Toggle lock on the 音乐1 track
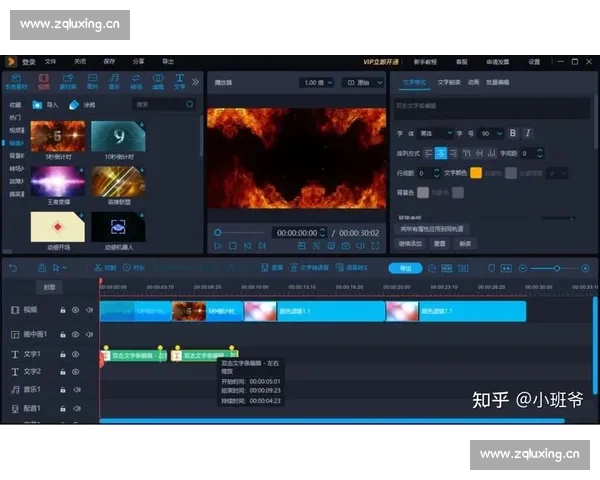 (x=63, y=390)
